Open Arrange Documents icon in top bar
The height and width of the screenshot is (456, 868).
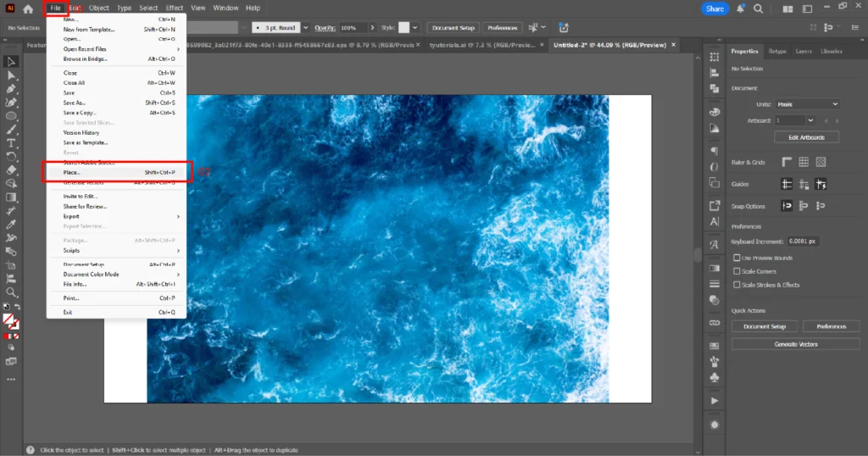[x=787, y=8]
